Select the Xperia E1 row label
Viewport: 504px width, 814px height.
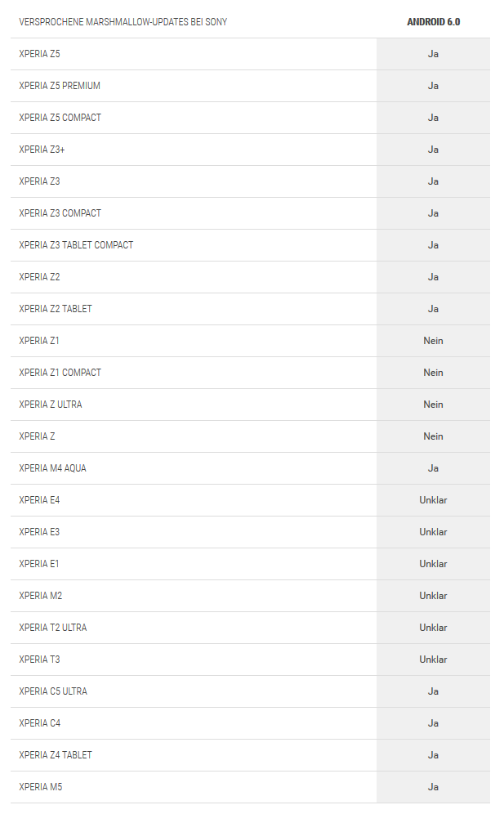pos(39,564)
